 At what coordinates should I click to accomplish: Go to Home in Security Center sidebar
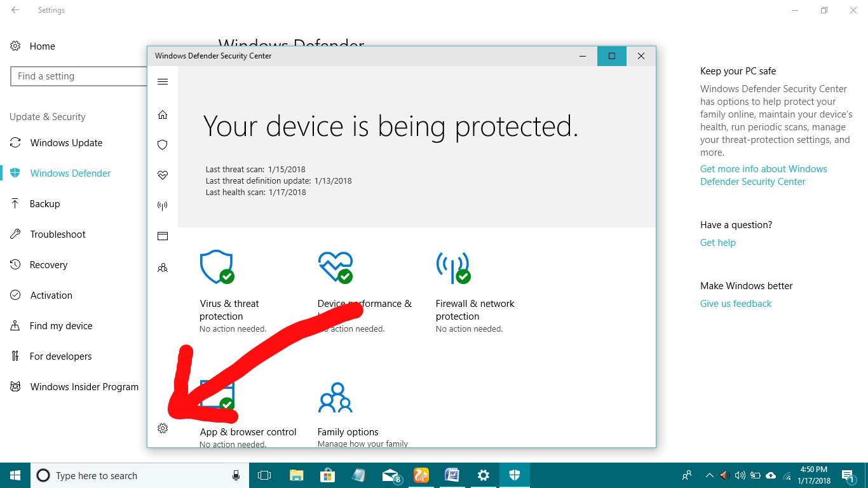(163, 114)
